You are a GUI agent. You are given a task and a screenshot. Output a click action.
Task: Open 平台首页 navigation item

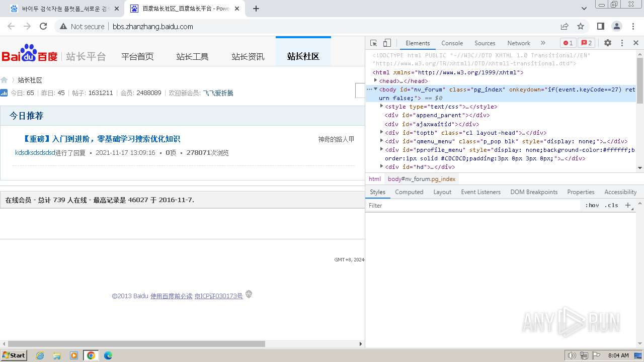pos(137,56)
